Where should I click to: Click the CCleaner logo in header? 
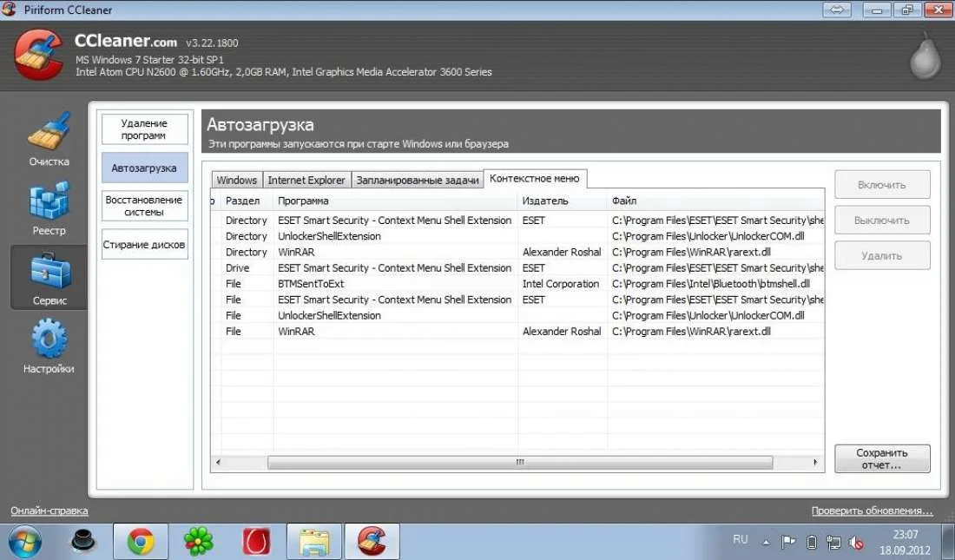38,55
